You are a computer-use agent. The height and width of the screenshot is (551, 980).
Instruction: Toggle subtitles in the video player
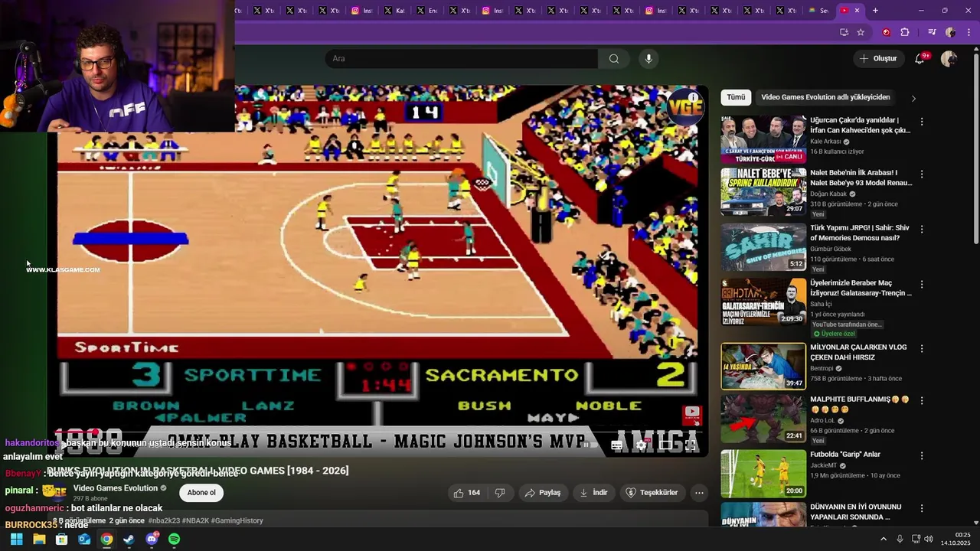tap(617, 445)
